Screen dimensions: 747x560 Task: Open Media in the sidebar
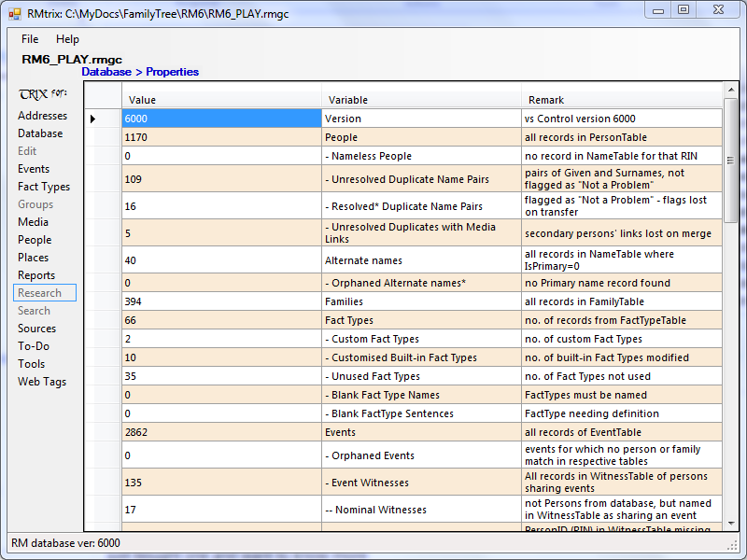click(33, 222)
